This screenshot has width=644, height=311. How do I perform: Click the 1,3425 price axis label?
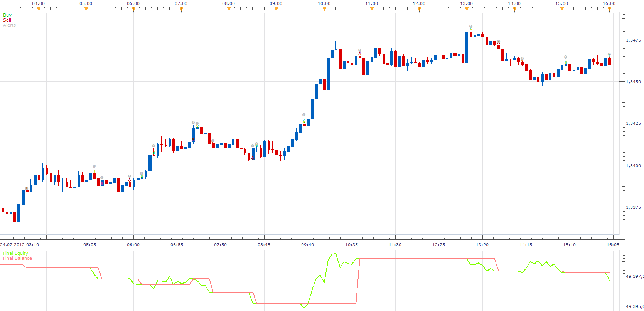[x=633, y=123]
